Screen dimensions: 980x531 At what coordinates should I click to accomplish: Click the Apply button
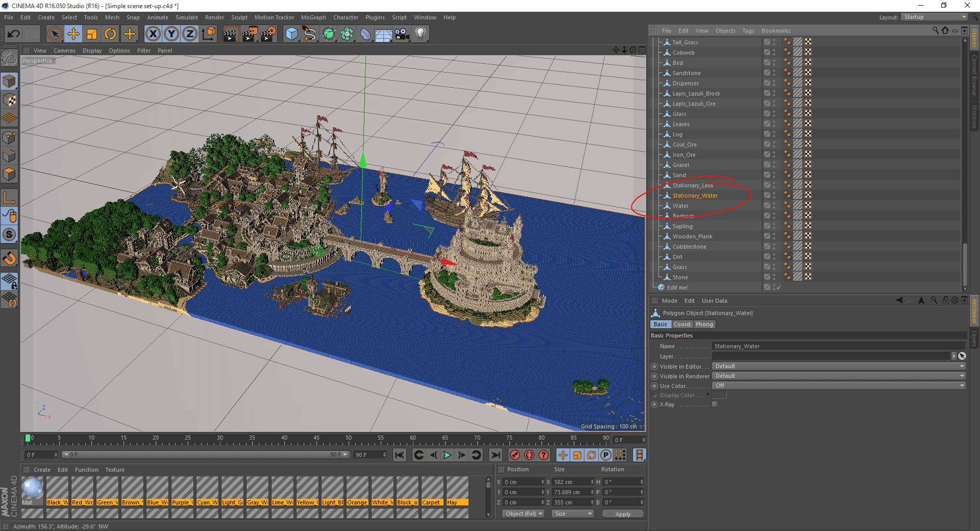pyautogui.click(x=623, y=514)
